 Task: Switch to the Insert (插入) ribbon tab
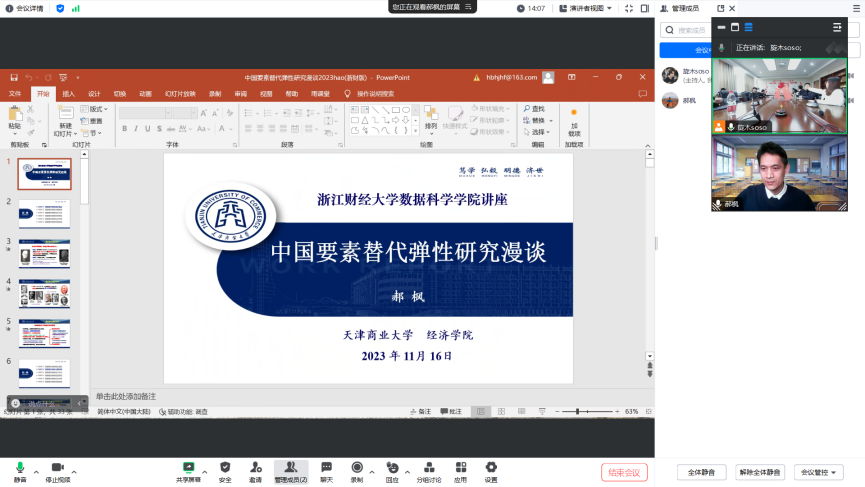pyautogui.click(x=68, y=93)
